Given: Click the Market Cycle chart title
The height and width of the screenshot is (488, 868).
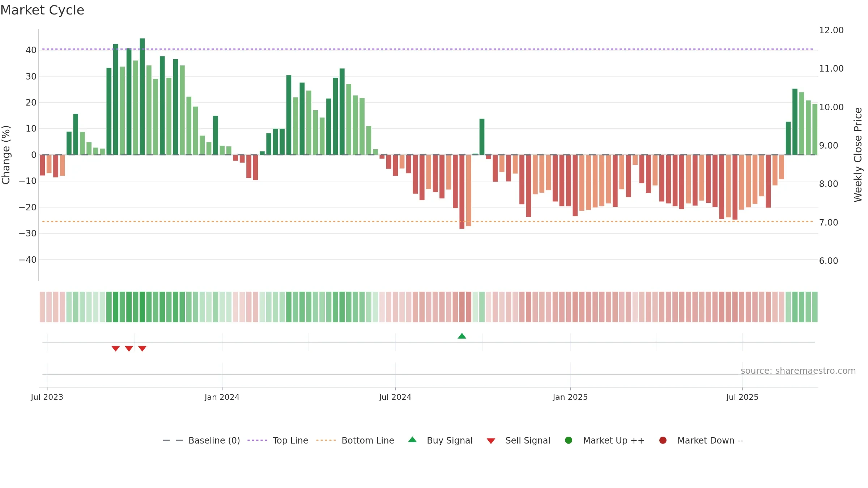Looking at the screenshot, I should click(42, 10).
